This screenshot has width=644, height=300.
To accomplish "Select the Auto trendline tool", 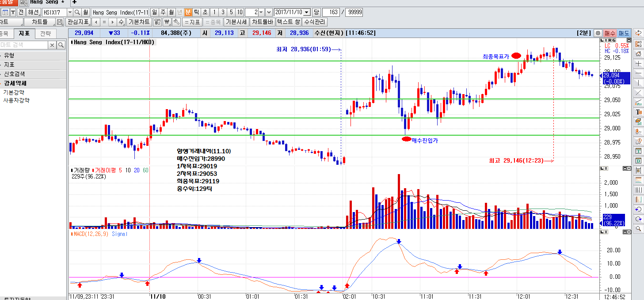I will point(638,103).
